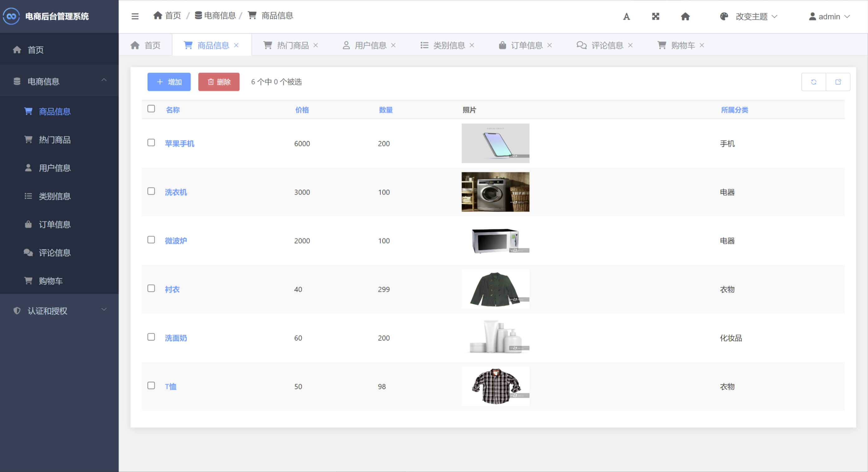This screenshot has height=472, width=868.
Task: Check the checkbox for 苹果手机
Action: coord(151,142)
